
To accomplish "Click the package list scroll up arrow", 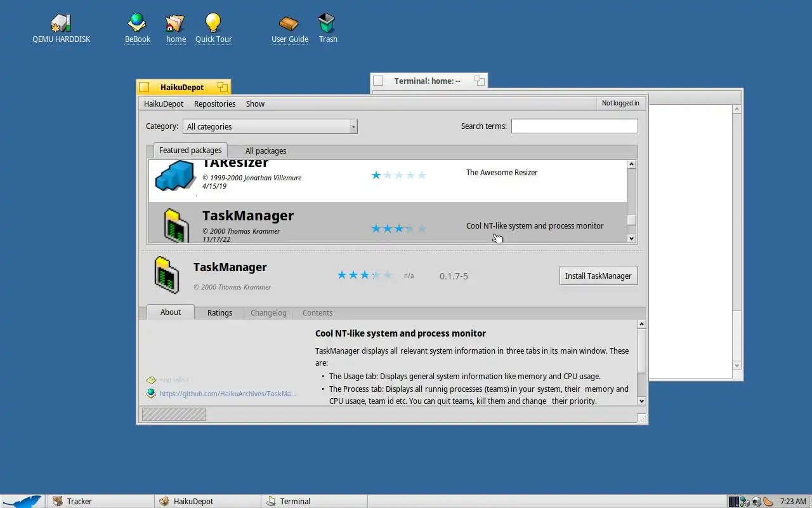I will pyautogui.click(x=631, y=164).
